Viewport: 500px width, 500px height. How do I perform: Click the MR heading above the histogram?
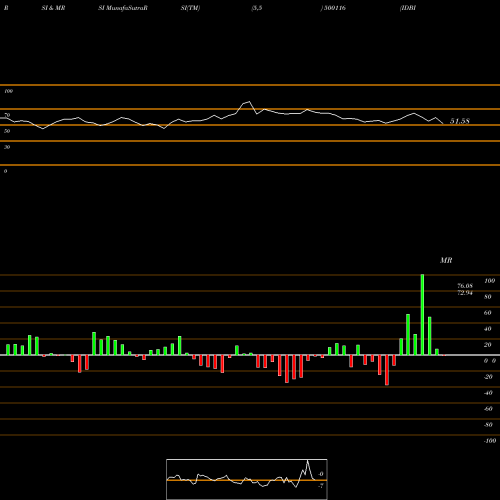point(446,260)
